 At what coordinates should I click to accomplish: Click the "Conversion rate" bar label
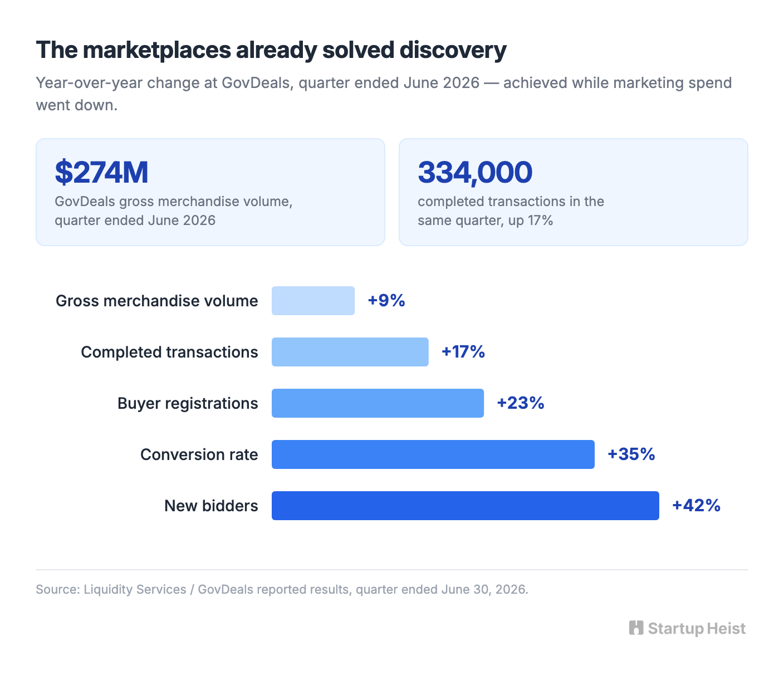click(x=199, y=454)
